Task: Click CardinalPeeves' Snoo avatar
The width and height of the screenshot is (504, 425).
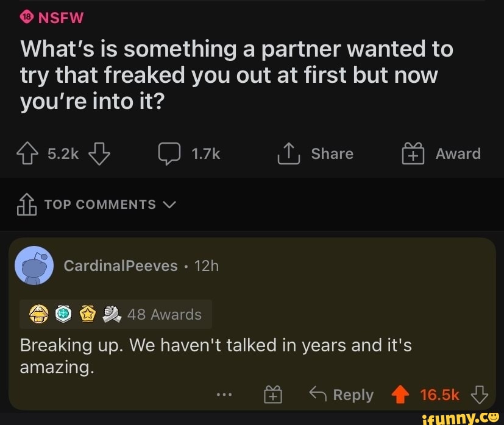Action: click(35, 265)
